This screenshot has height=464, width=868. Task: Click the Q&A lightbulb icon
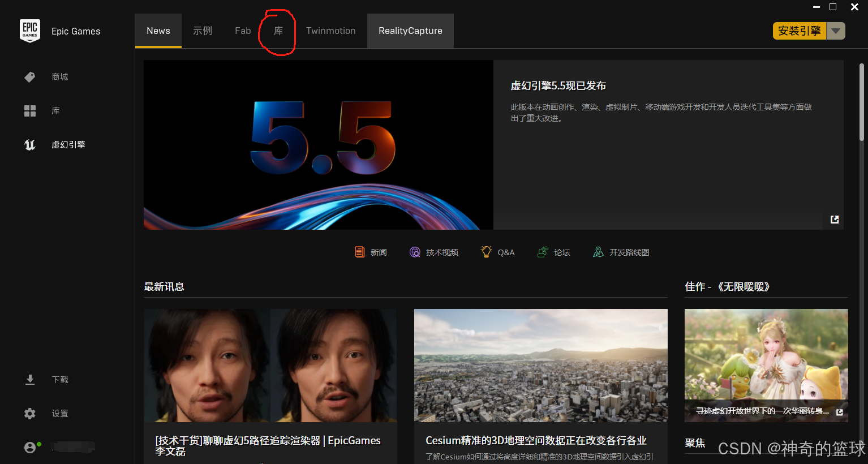point(486,252)
